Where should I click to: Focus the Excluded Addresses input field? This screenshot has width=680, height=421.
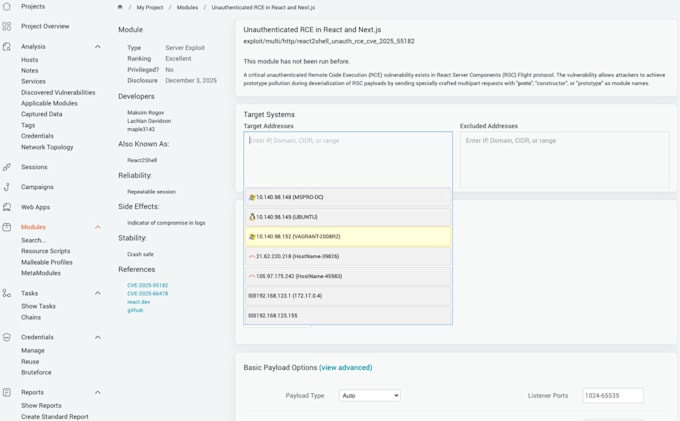(564, 160)
